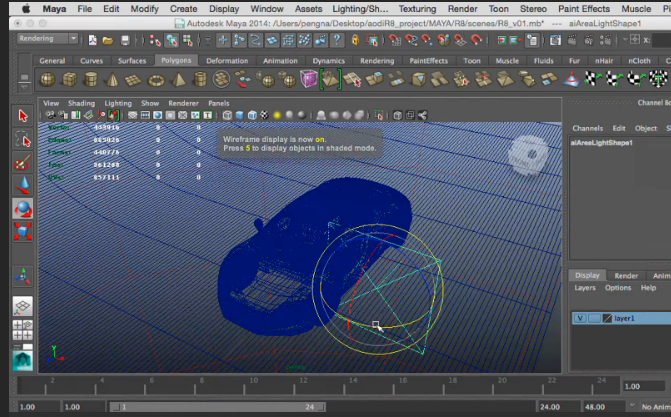Switch to the Curves shelf tab

coord(92,61)
